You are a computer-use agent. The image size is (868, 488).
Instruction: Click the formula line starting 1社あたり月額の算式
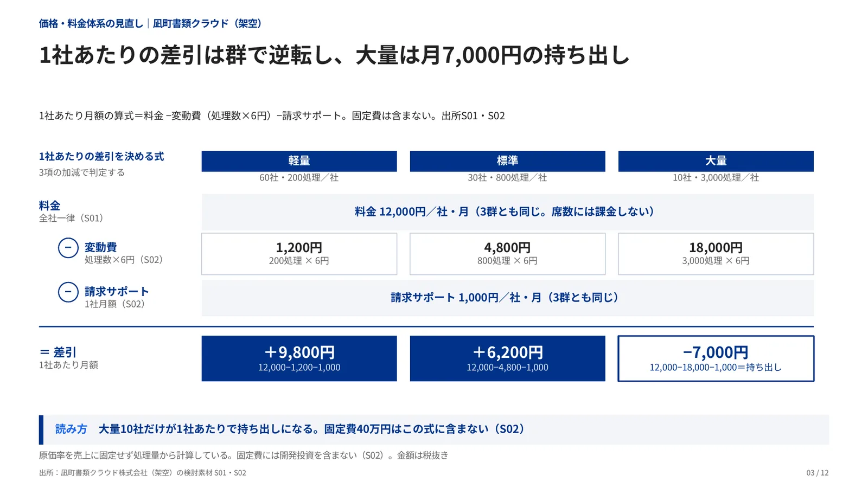272,115
